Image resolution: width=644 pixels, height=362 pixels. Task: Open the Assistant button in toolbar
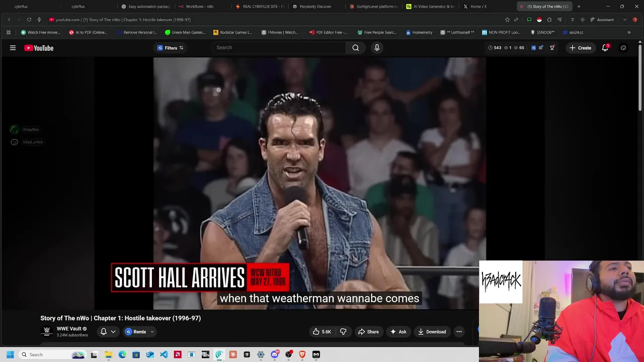pos(602,20)
